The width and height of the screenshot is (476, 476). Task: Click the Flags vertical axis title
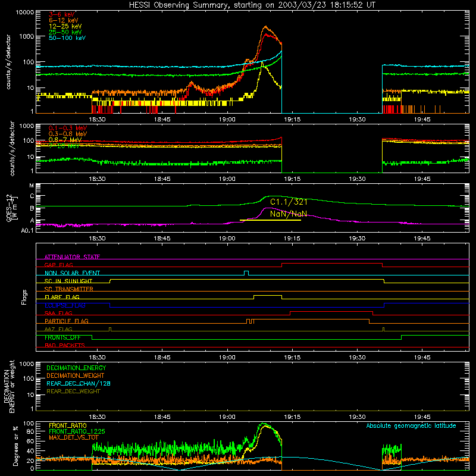[x=24, y=297]
